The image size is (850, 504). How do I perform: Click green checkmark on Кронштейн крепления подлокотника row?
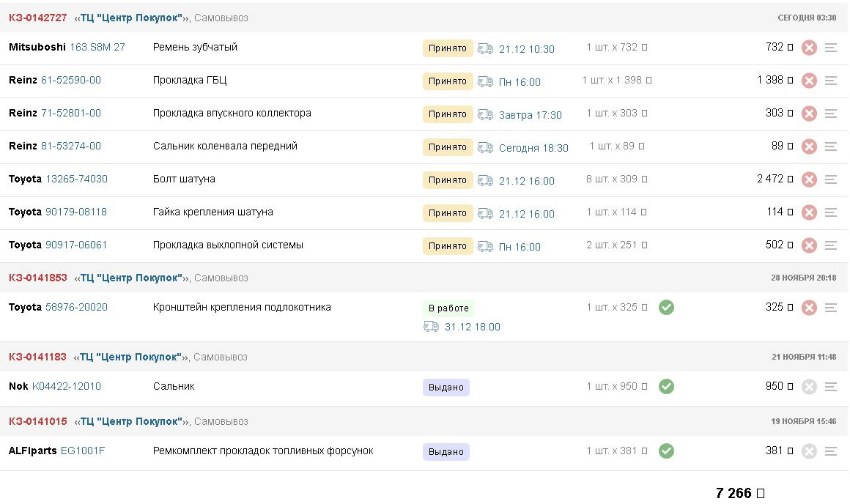point(666,307)
